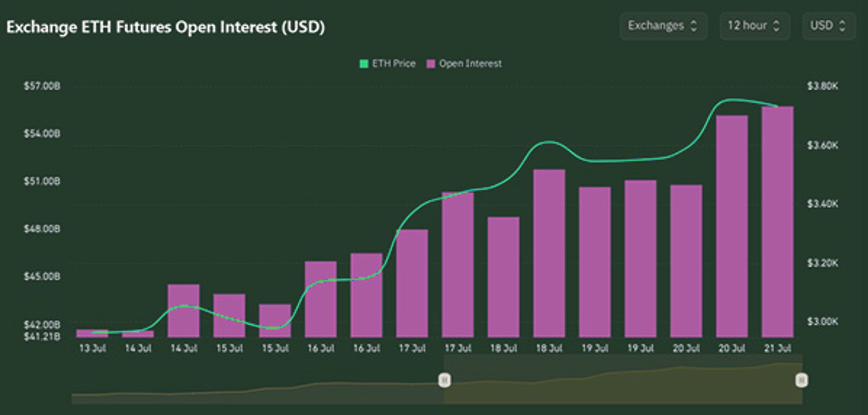Click the '$3.20K' right axis label
This screenshot has height=415, width=868.
(x=823, y=263)
